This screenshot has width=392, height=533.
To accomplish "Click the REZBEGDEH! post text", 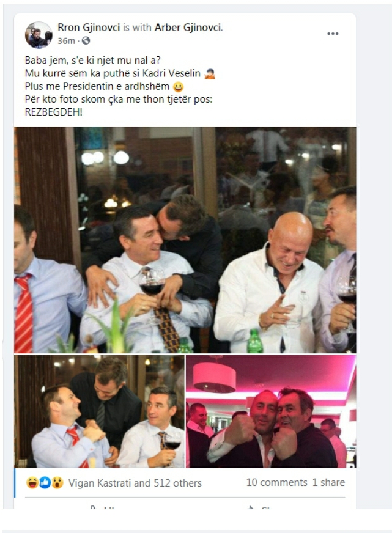I will 53,112.
